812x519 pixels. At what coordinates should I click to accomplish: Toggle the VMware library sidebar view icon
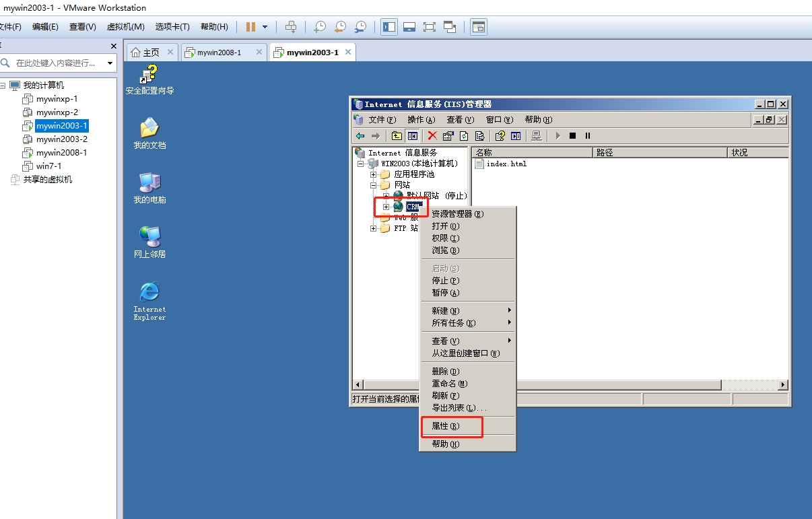point(389,27)
